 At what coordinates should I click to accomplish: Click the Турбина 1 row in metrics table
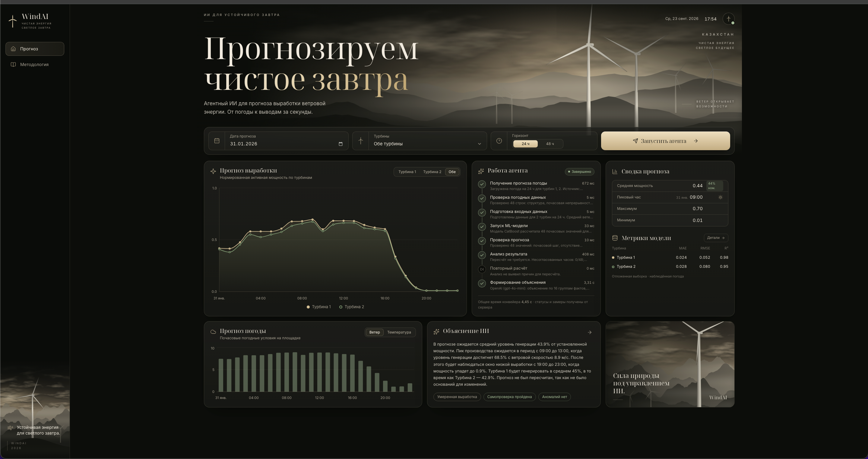pyautogui.click(x=670, y=258)
